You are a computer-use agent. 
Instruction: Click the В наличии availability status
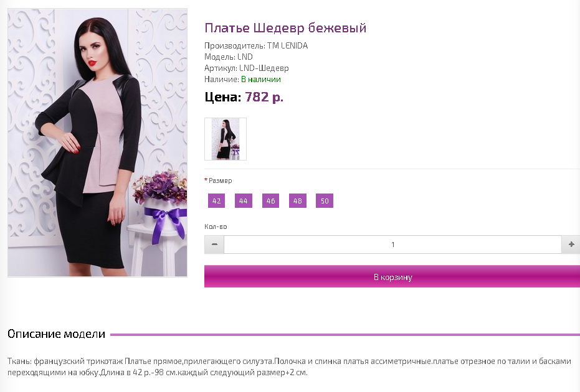click(261, 80)
